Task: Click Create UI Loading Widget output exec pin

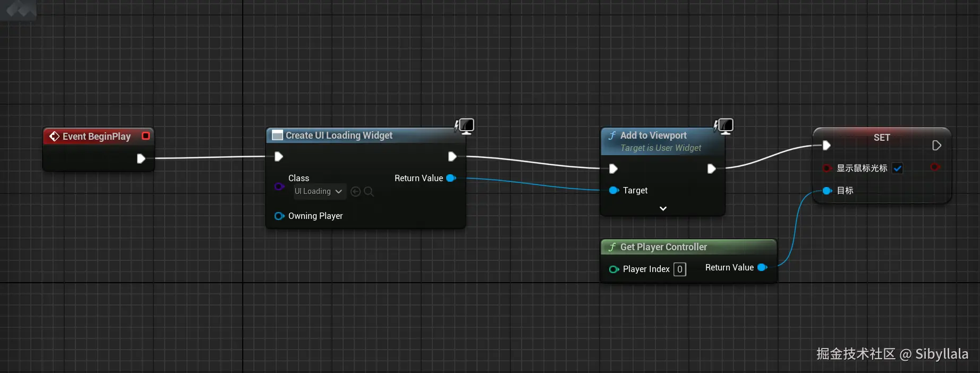Action: 452,156
